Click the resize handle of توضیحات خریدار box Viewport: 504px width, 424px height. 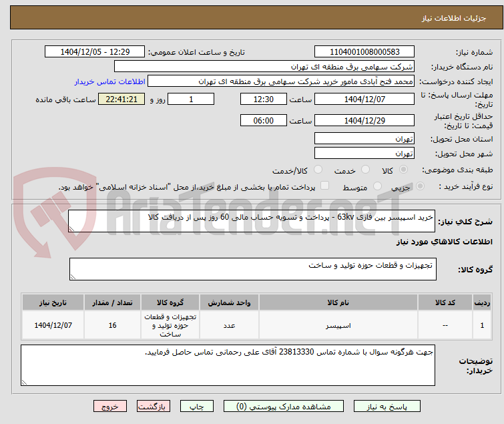pyautogui.click(x=24, y=382)
